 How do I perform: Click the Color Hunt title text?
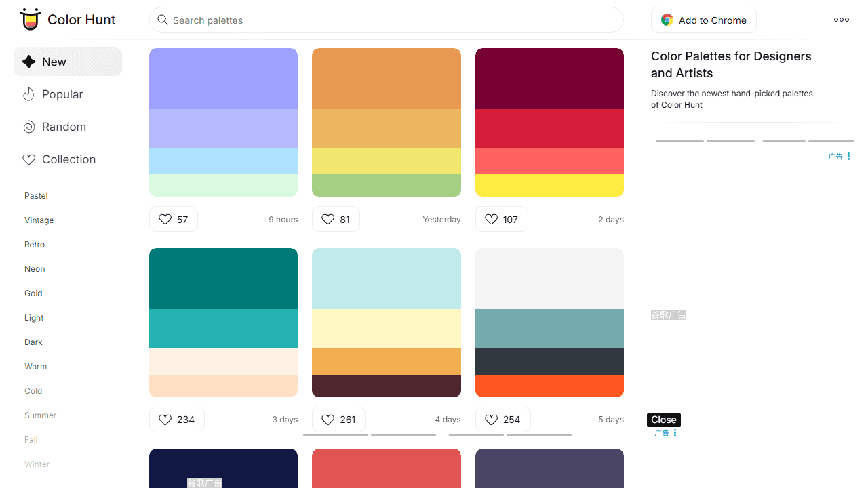81,20
